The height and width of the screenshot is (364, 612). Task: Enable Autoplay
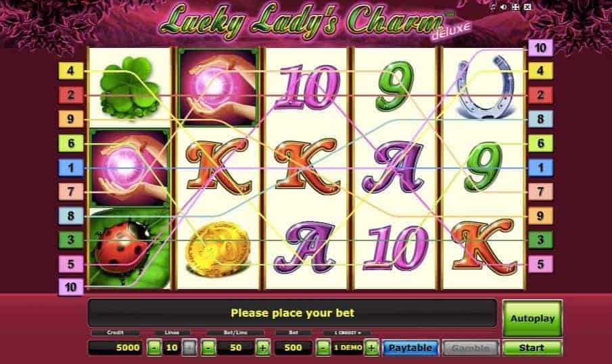click(532, 318)
